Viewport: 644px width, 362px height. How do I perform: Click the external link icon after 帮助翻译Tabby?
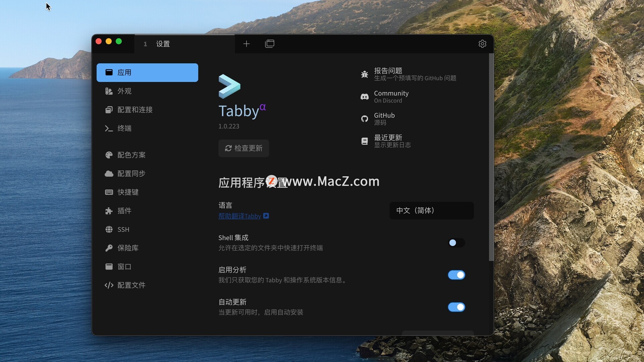266,216
